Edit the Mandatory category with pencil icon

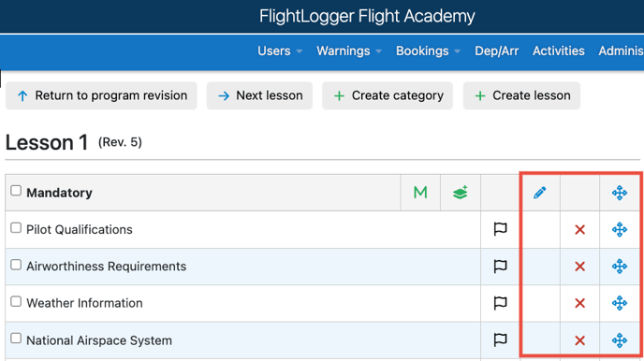point(540,193)
